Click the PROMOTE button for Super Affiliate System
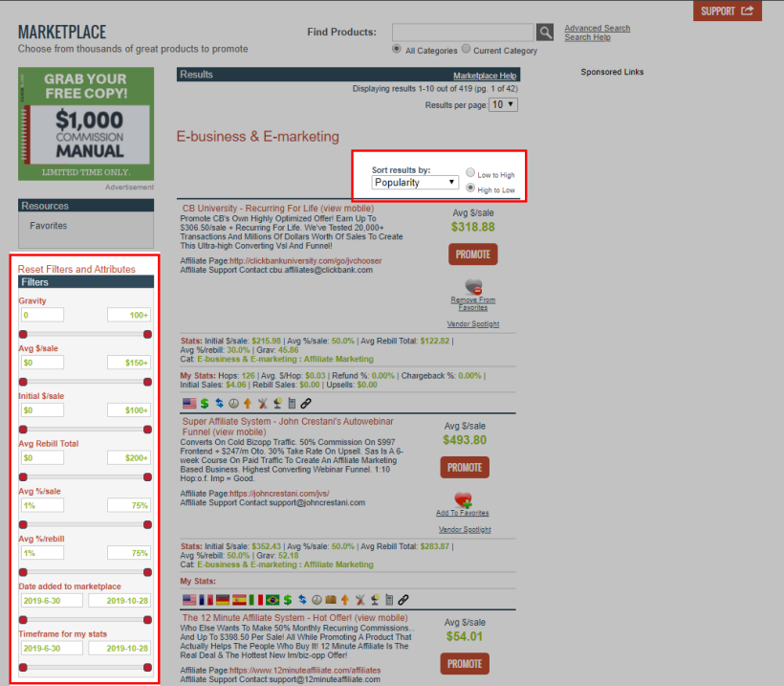The image size is (784, 686). pos(464,467)
